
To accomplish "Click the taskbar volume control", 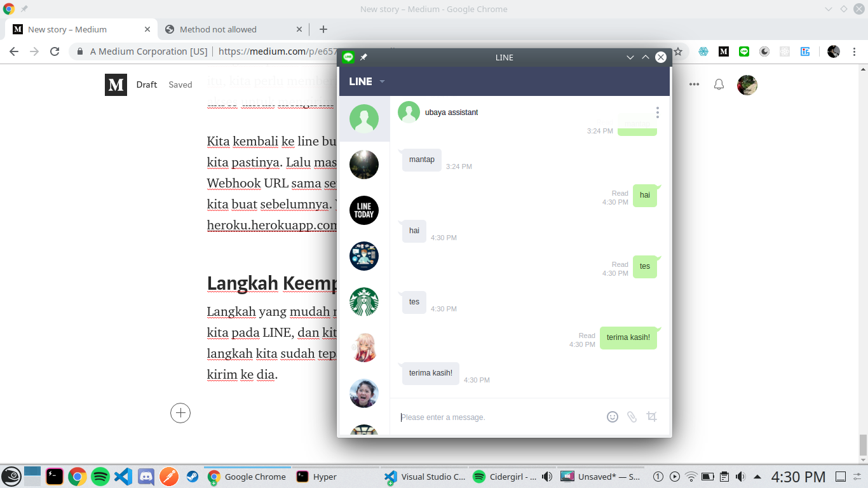I will tap(739, 476).
